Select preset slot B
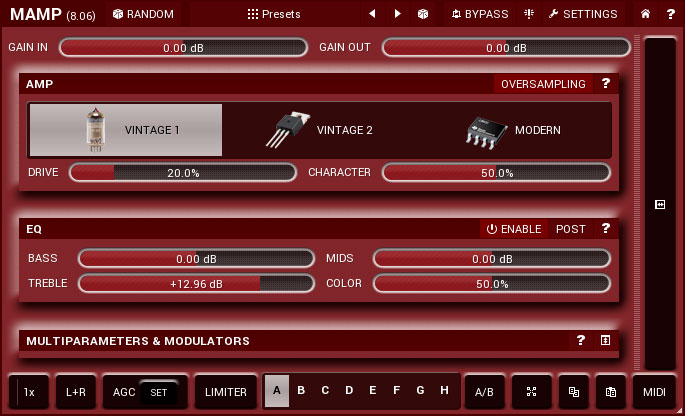The image size is (685, 416). (301, 391)
